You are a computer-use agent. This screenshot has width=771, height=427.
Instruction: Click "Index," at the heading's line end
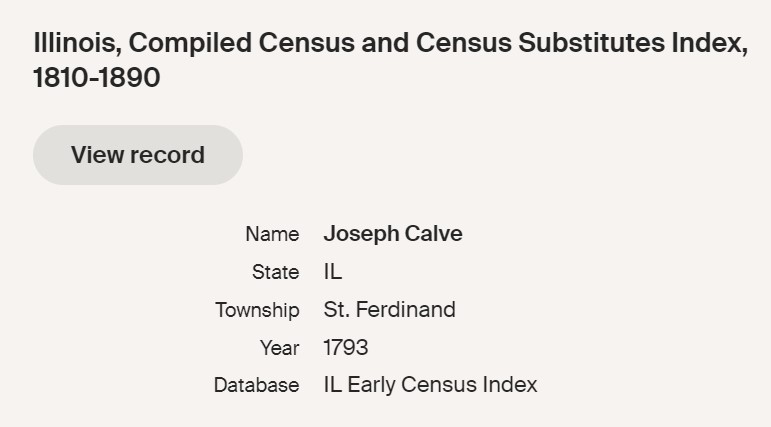tap(713, 45)
